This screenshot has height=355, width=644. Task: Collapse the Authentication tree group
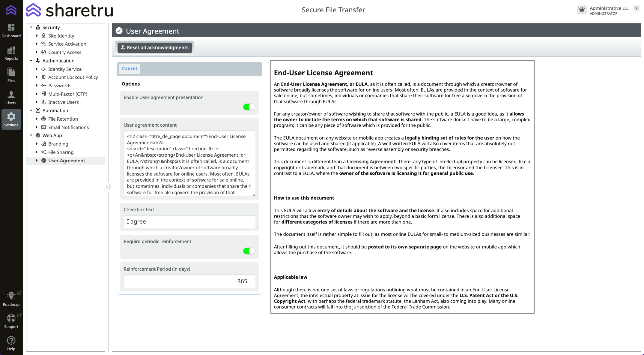(31, 61)
